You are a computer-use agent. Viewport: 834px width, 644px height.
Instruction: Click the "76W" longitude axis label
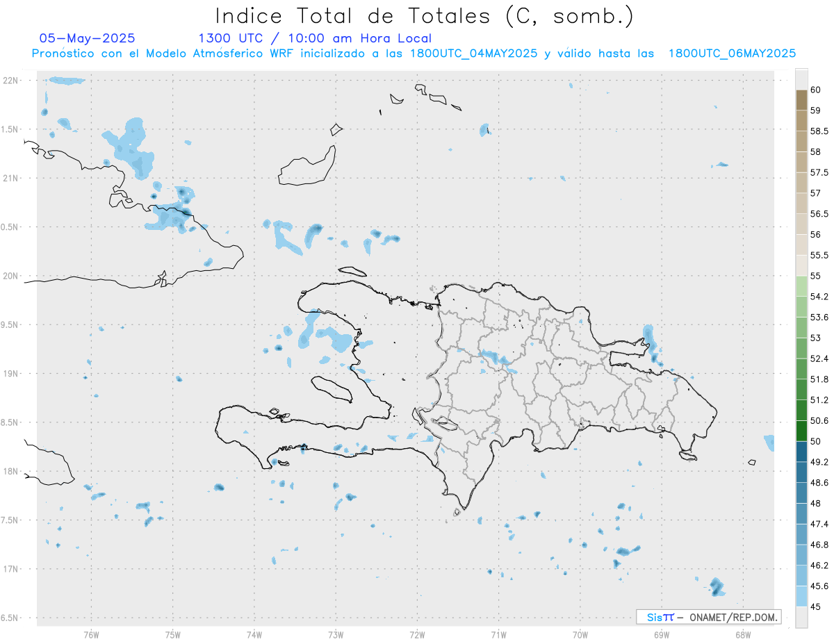point(91,634)
